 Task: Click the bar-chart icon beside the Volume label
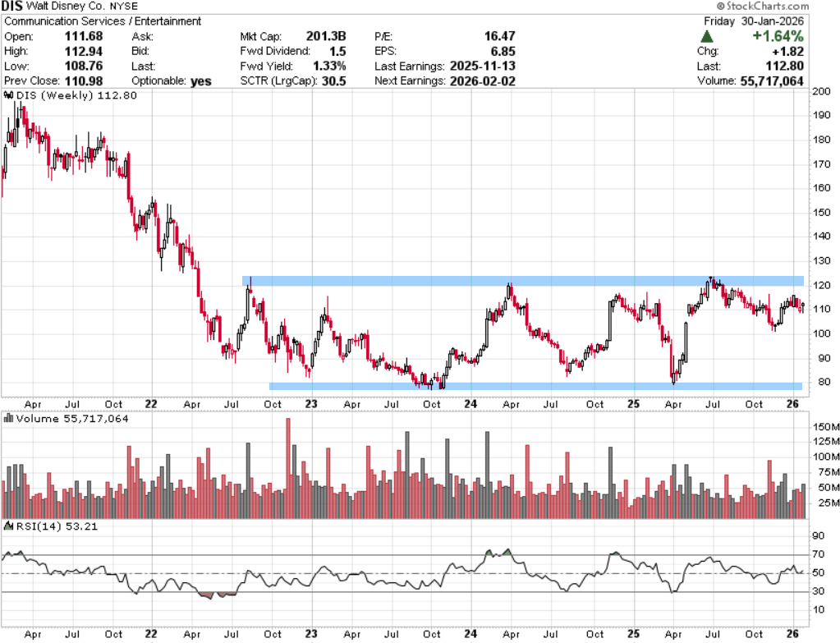coord(8,418)
